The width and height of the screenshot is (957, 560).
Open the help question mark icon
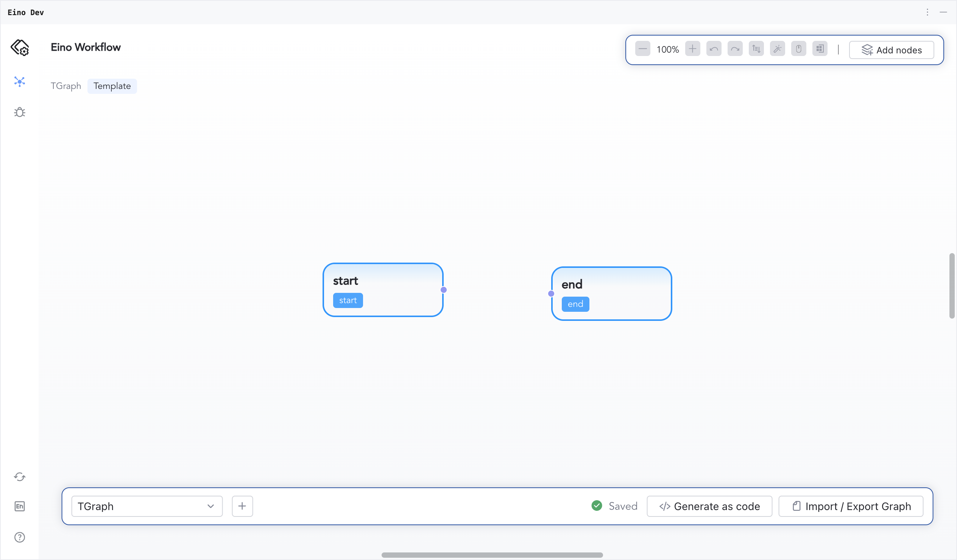click(20, 538)
